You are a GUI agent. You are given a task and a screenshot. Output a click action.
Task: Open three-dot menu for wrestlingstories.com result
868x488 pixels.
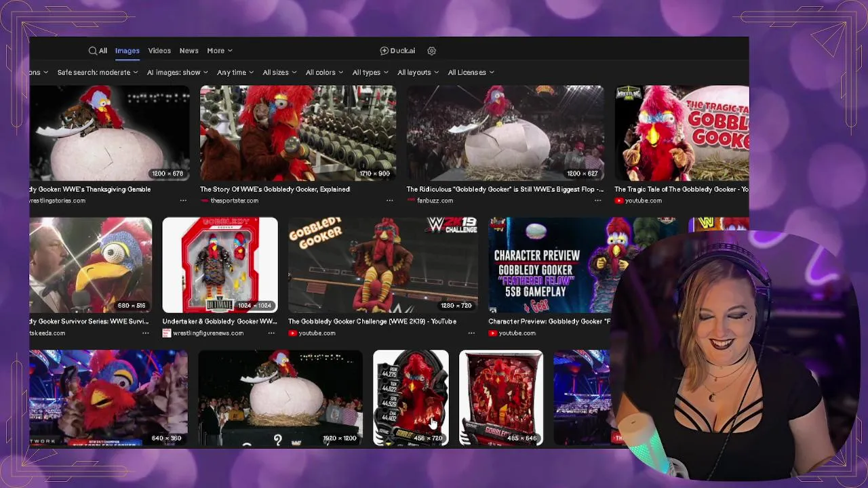pyautogui.click(x=183, y=201)
